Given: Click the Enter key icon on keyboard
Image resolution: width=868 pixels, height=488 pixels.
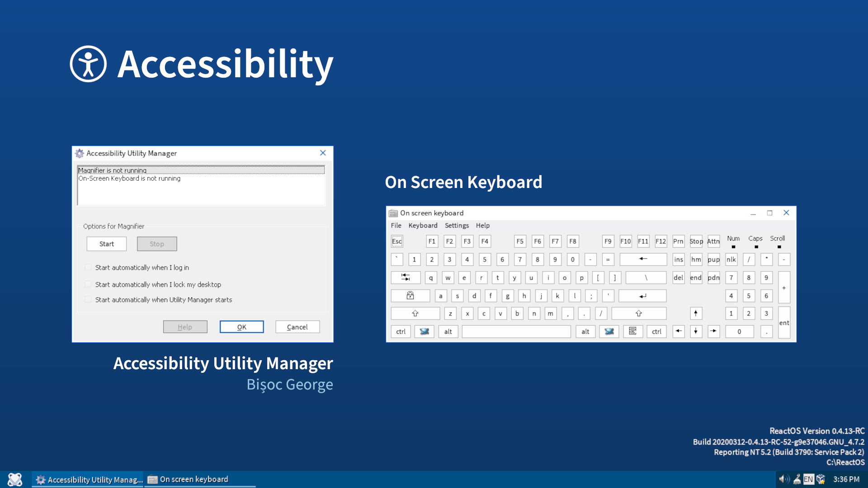Looking at the screenshot, I should [x=643, y=295].
